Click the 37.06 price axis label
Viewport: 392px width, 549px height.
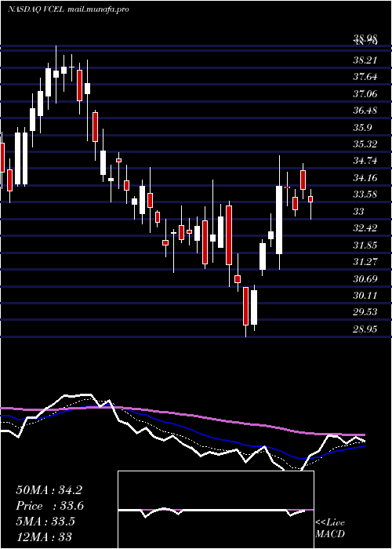coord(365,94)
